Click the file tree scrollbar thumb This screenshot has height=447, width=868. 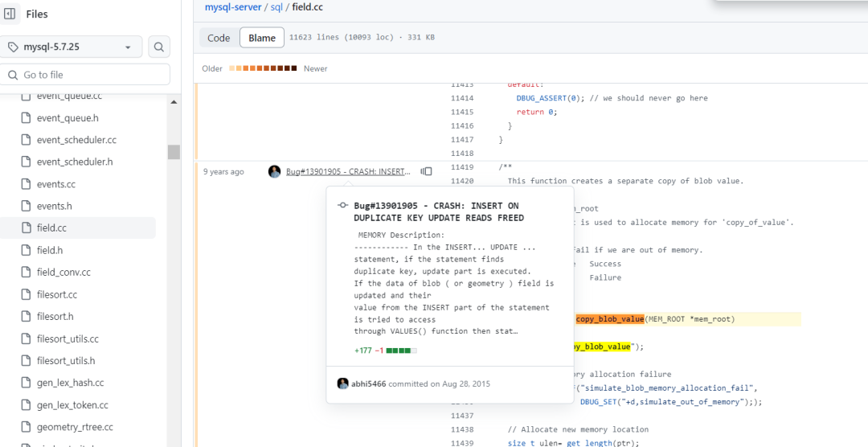pyautogui.click(x=174, y=152)
